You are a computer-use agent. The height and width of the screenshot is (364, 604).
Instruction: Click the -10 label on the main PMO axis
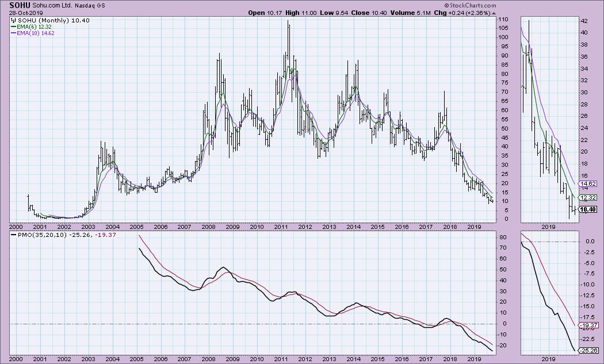(503, 334)
